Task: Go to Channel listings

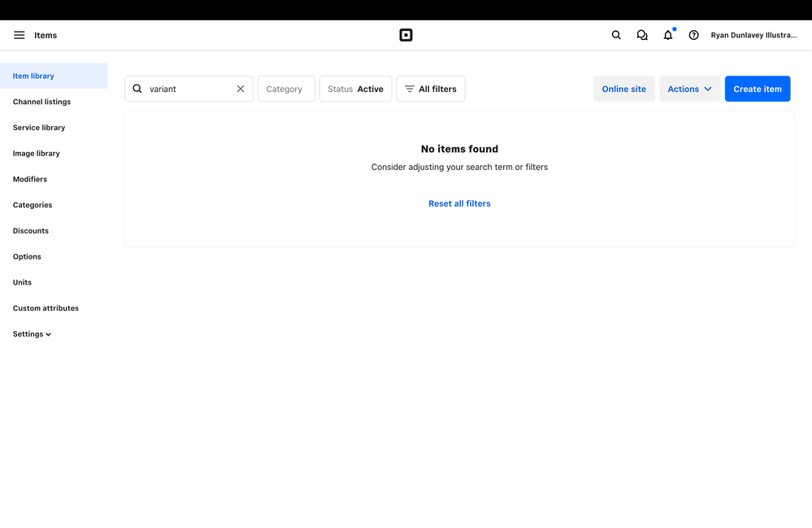Action: (41, 102)
